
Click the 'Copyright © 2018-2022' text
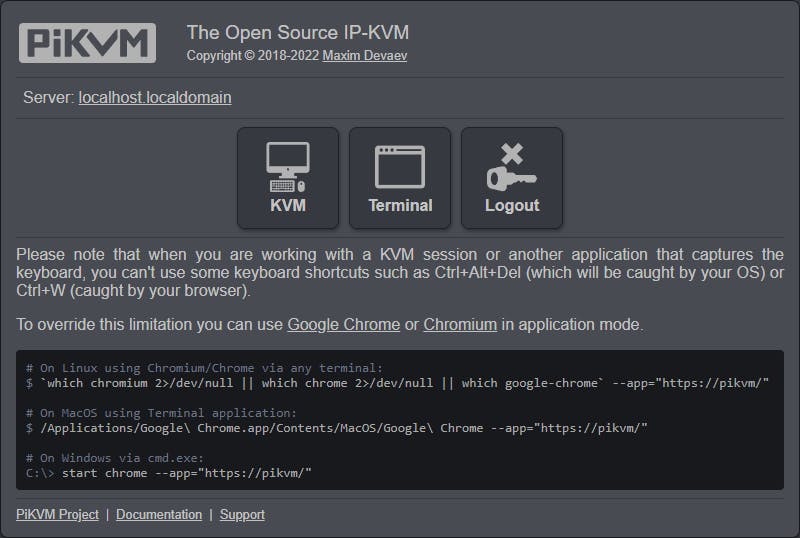click(x=253, y=56)
